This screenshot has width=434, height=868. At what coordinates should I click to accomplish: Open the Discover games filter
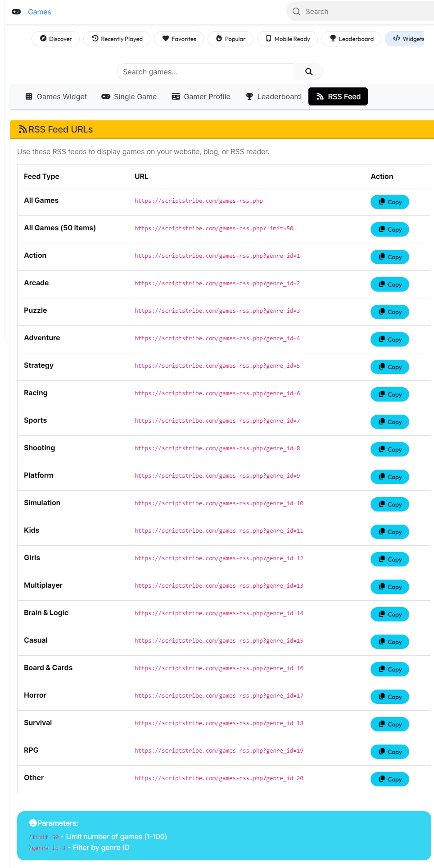55,39
